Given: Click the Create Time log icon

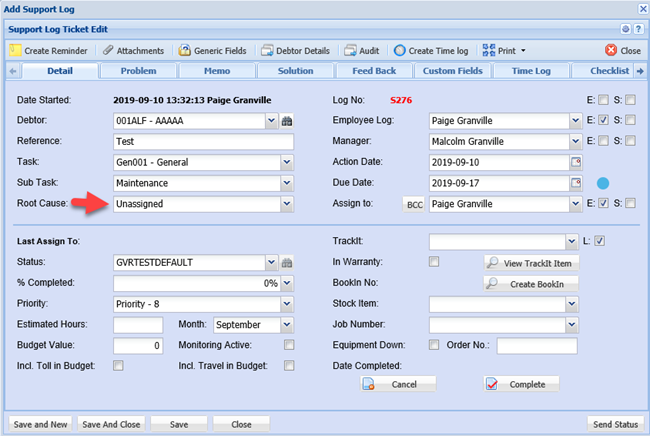Looking at the screenshot, I should (400, 50).
